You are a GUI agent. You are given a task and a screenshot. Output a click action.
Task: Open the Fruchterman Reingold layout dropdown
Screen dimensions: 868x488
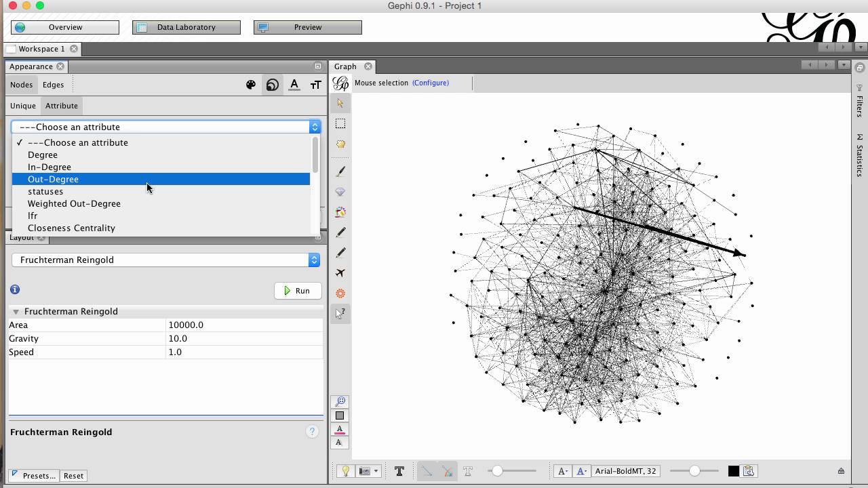point(166,260)
